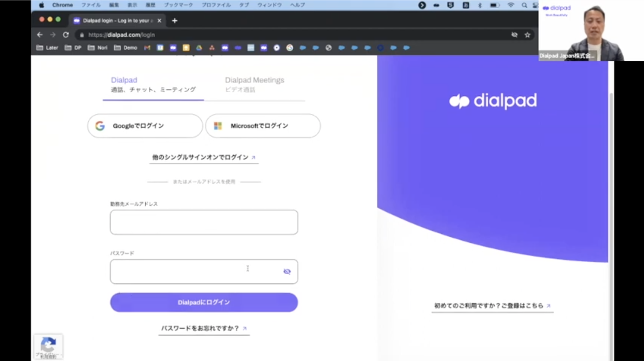Viewport: 644px width, 361px height.
Task: Open the Apple menu
Action: pyautogui.click(x=42, y=5)
